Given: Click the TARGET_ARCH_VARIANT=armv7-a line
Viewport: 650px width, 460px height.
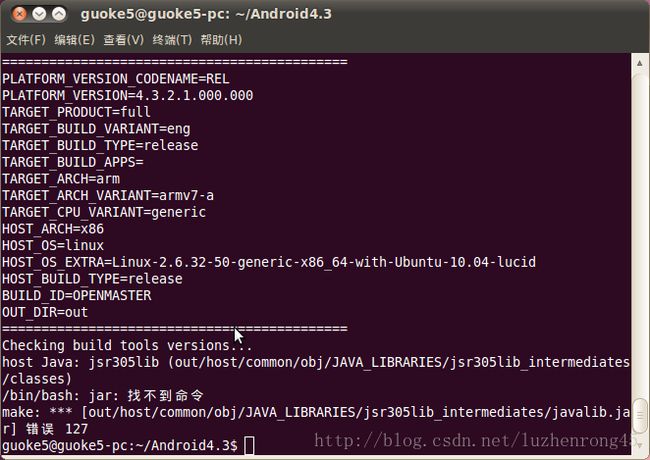Looking at the screenshot, I should [x=108, y=195].
